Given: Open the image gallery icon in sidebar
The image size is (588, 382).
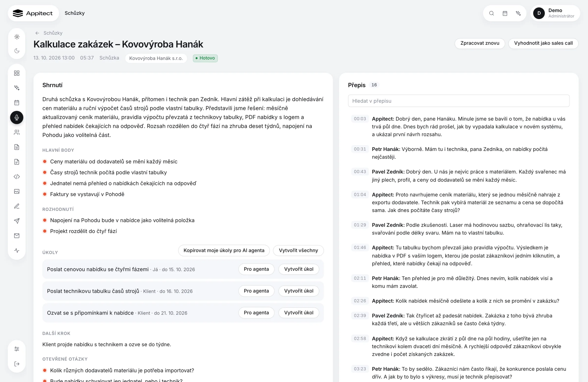Looking at the screenshot, I should click(x=17, y=192).
